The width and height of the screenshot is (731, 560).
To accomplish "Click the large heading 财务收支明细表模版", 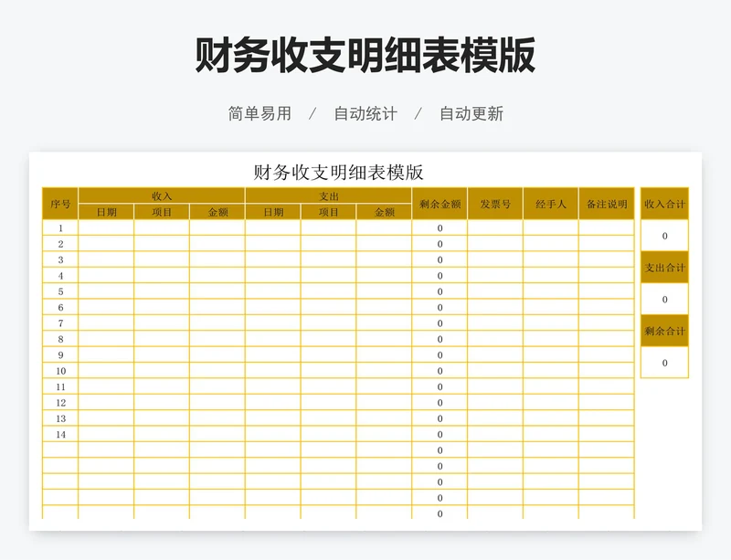I will 365,56.
